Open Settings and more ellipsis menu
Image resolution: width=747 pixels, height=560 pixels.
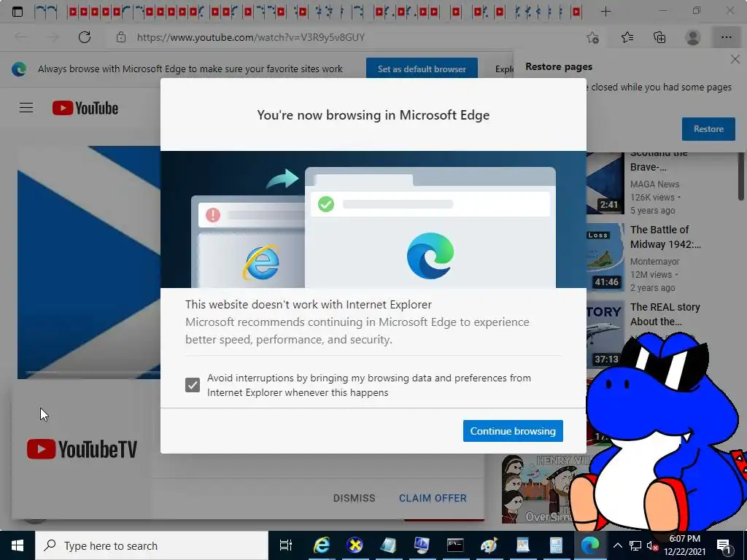(x=726, y=37)
